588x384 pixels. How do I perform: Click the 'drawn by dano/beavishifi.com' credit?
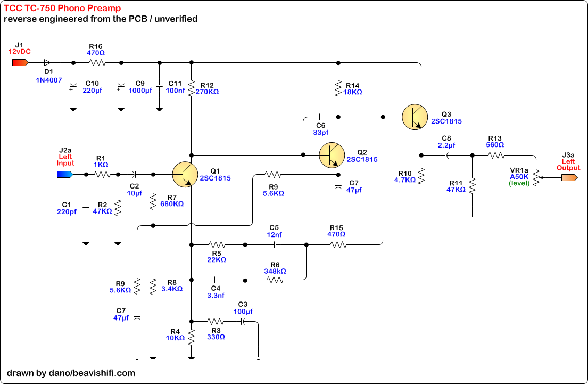71,373
